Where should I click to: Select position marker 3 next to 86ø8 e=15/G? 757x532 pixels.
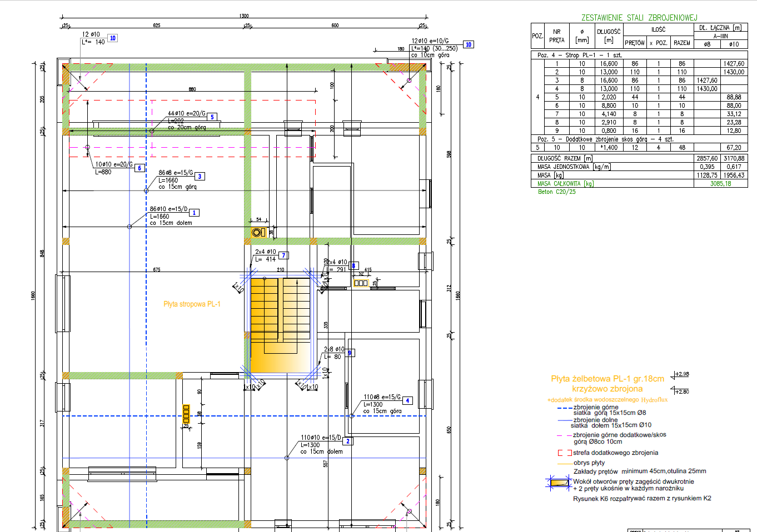click(200, 176)
